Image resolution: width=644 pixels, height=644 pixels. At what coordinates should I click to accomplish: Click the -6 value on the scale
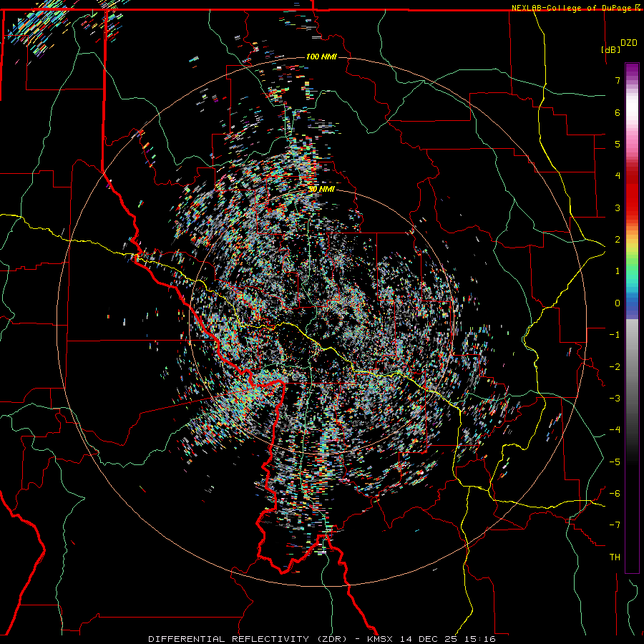pos(615,494)
